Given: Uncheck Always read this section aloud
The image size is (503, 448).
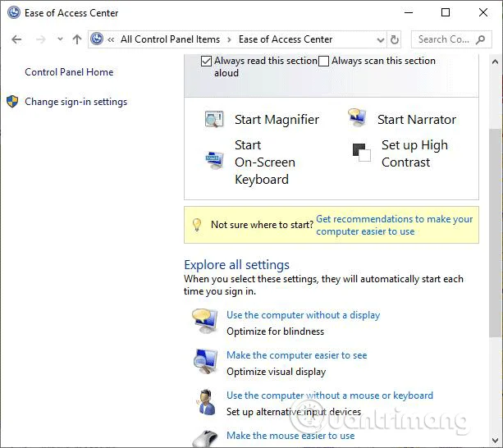Looking at the screenshot, I should tap(206, 61).
